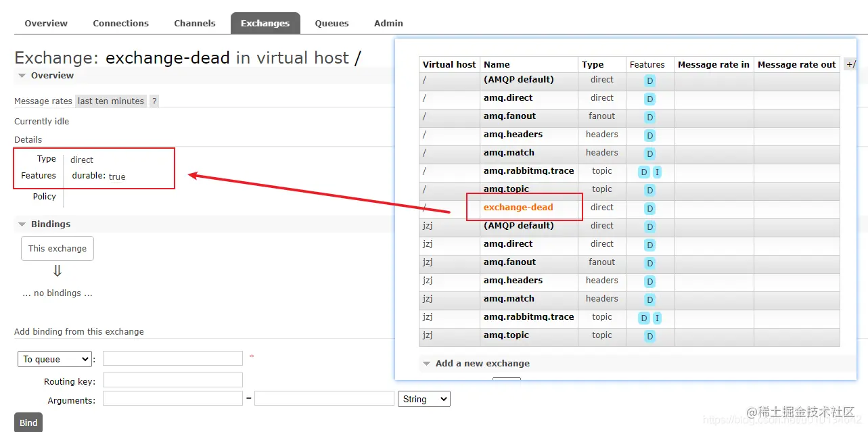This screenshot has height=432, width=868.
Task: Click the D badge in / (AMQP default) row
Action: point(649,80)
